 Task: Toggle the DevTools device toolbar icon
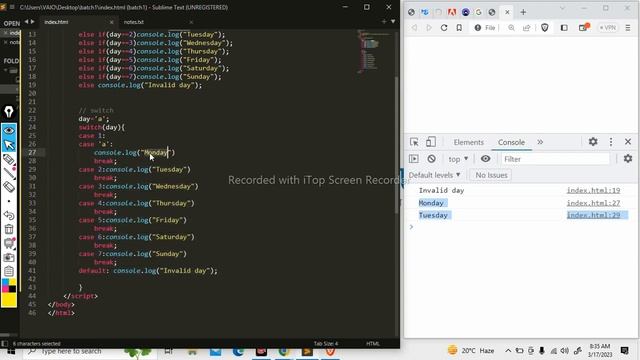(430, 142)
